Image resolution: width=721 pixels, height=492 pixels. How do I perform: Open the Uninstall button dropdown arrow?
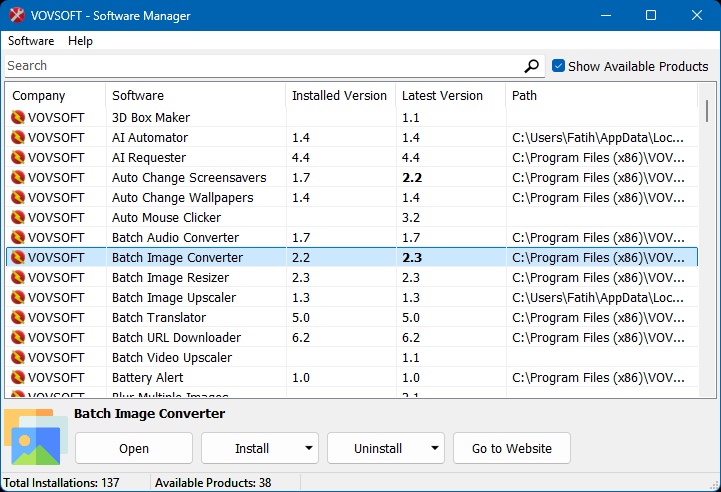tap(435, 448)
